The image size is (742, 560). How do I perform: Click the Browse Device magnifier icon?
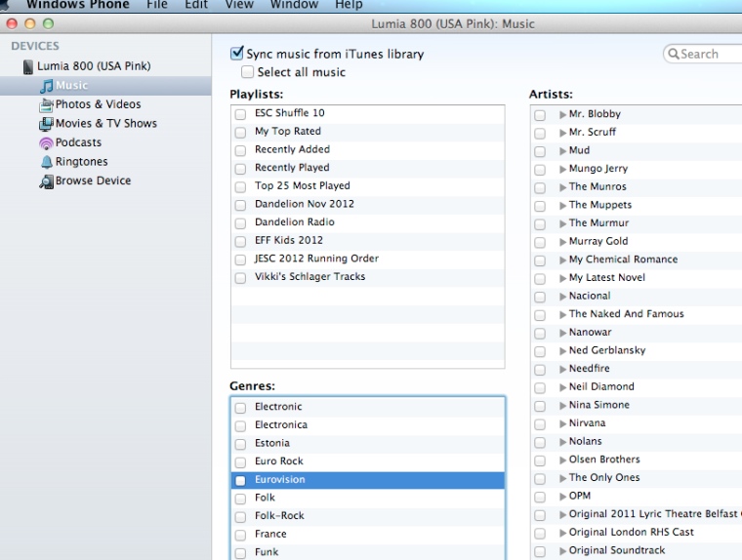pos(47,181)
